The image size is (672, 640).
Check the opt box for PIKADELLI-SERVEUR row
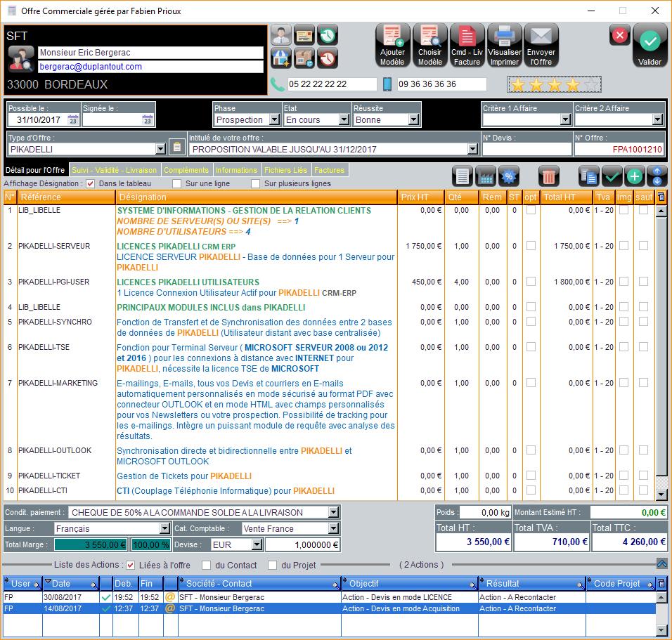tap(531, 246)
